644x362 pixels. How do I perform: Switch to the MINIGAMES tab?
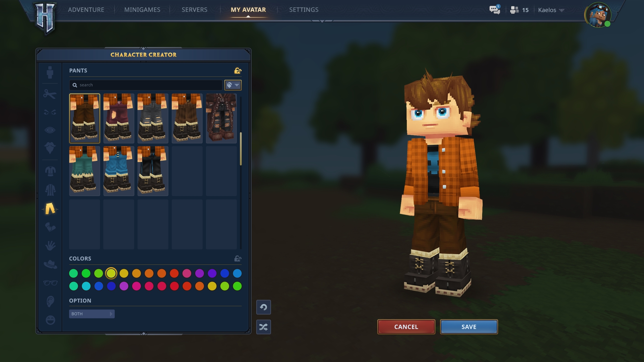coord(142,9)
